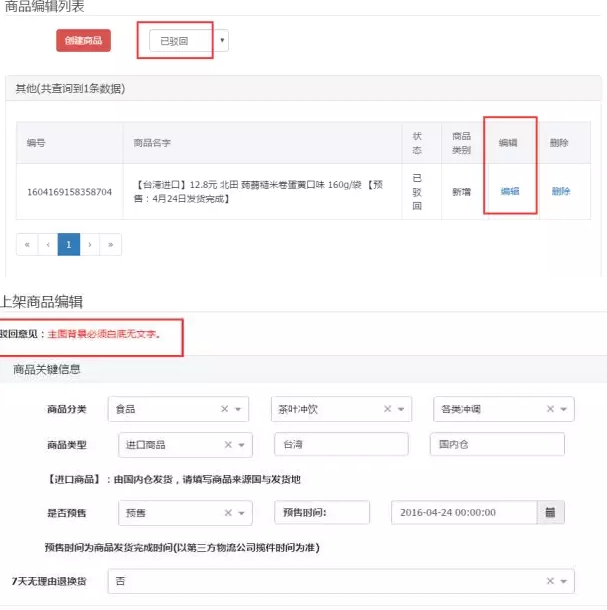Viewport: 607px width, 610px height.
Task: Clear the 茶叶冲饮 subcategory selection
Action: point(387,409)
